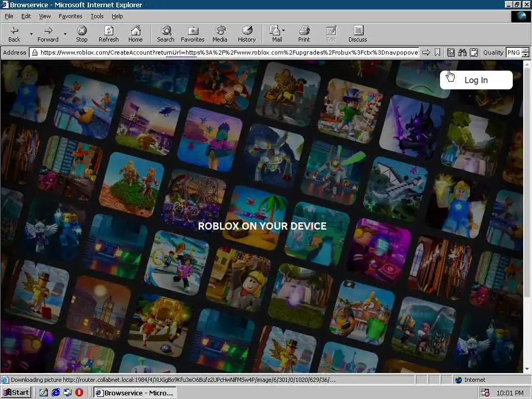Click the builder with yellow hard hat thumbnail

click(x=238, y=280)
